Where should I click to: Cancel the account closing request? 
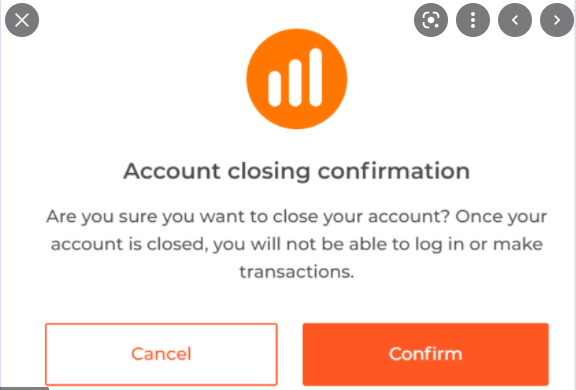(x=161, y=354)
